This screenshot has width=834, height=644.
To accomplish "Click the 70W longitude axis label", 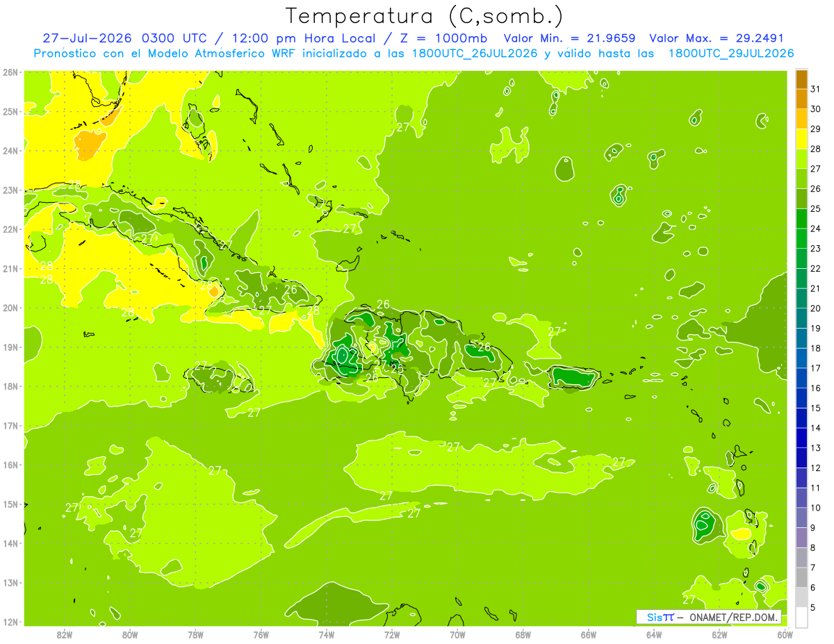I will (457, 634).
